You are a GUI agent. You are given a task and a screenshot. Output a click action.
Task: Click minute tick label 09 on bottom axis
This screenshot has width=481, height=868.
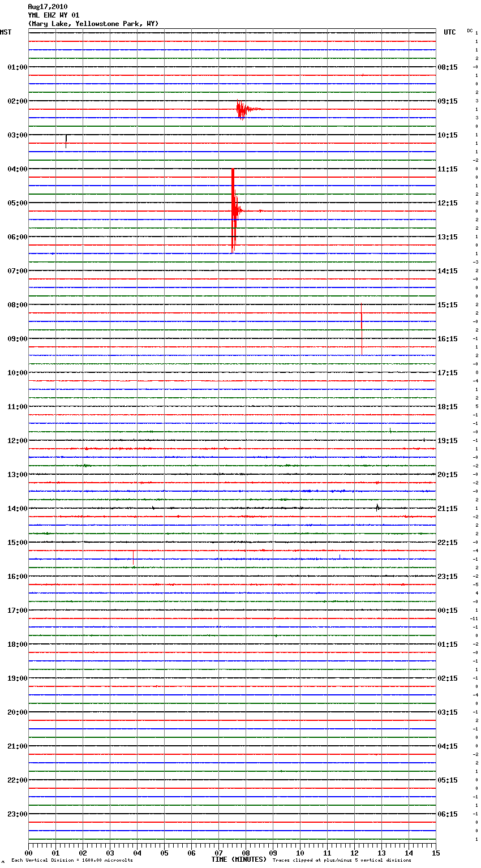click(273, 853)
